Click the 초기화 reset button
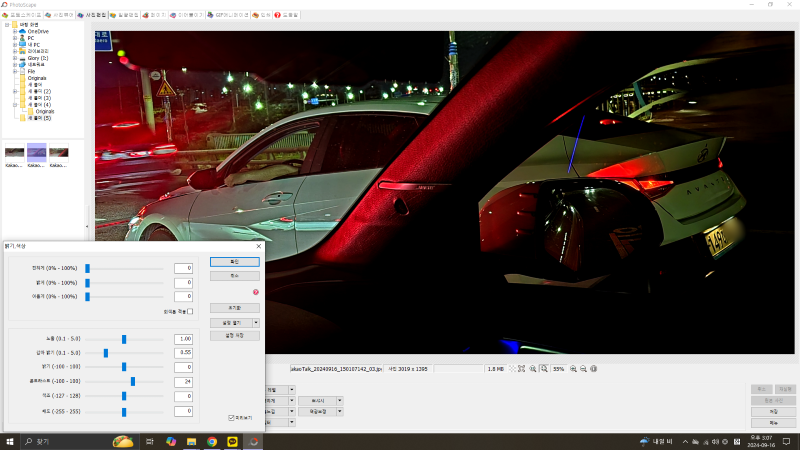The height and width of the screenshot is (450, 800). 234,307
